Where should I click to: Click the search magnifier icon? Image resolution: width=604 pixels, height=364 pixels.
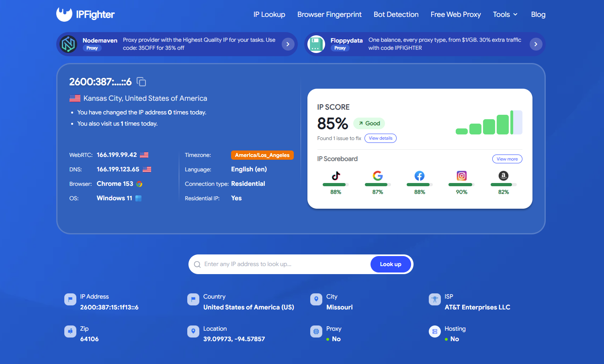197,264
